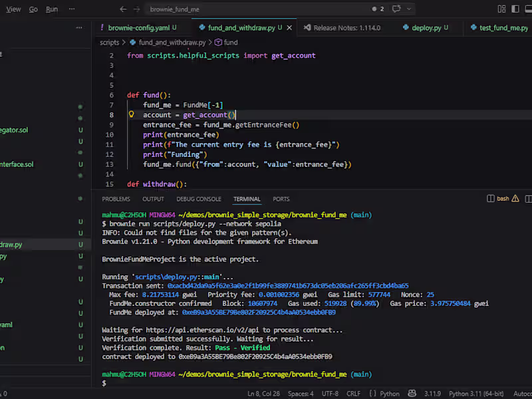
Task: Click the Ln 8, Col 28 indicator
Action: pyautogui.click(x=263, y=394)
